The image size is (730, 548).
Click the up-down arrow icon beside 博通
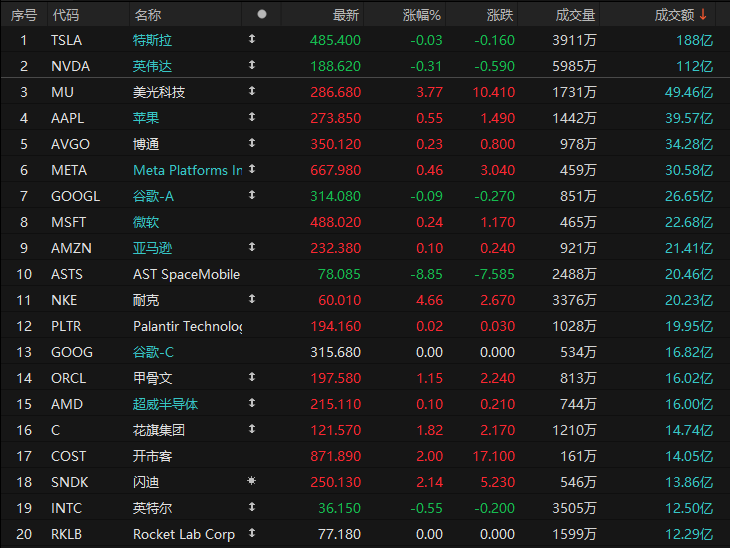click(x=252, y=143)
